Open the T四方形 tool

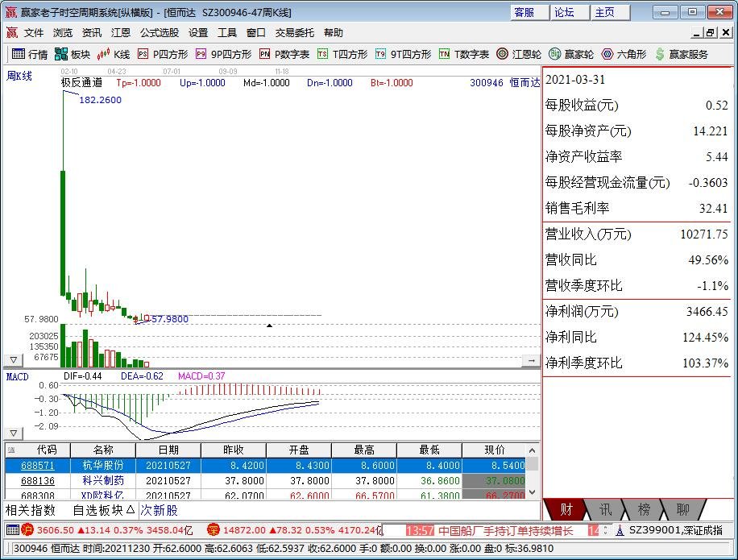pos(342,54)
